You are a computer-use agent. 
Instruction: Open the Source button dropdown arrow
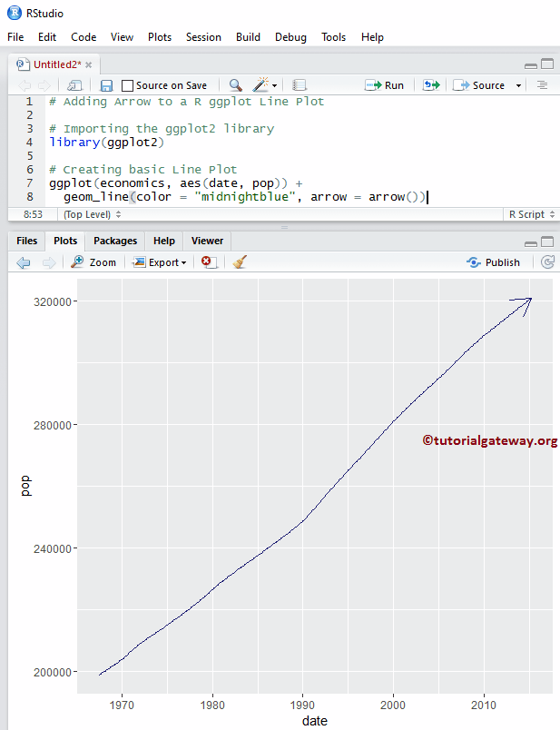click(x=518, y=85)
